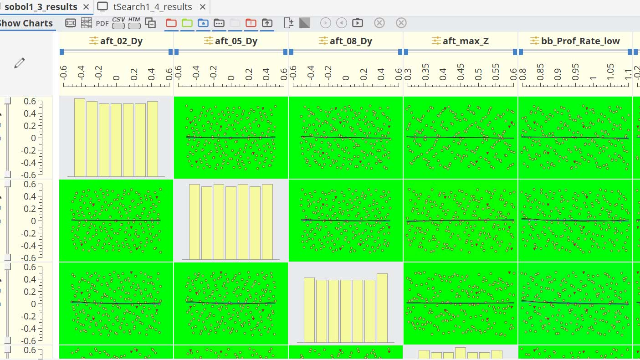Open second-row scatter plot under aft_max_Z
Image resolution: width=640 pixels, height=360 pixels.
click(460, 220)
